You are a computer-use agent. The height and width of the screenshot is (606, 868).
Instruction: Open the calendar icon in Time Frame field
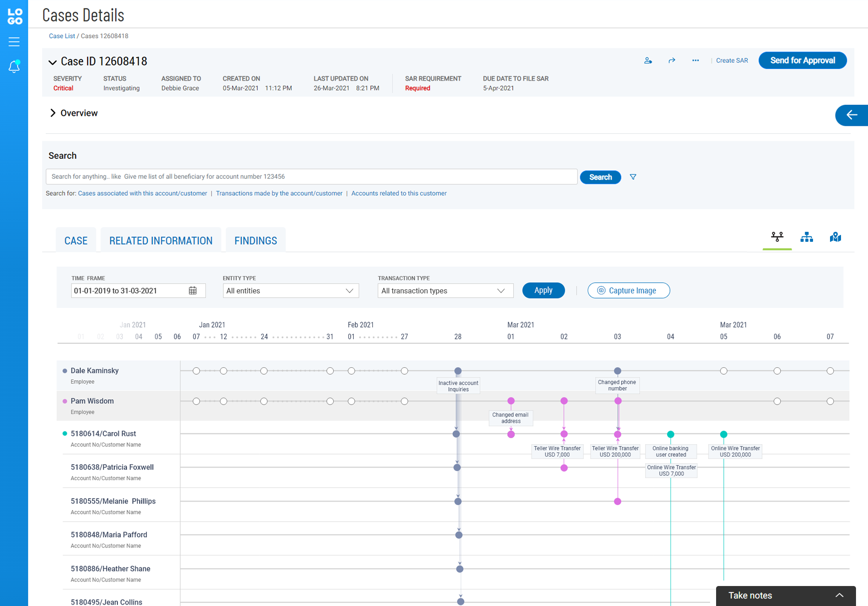(193, 290)
